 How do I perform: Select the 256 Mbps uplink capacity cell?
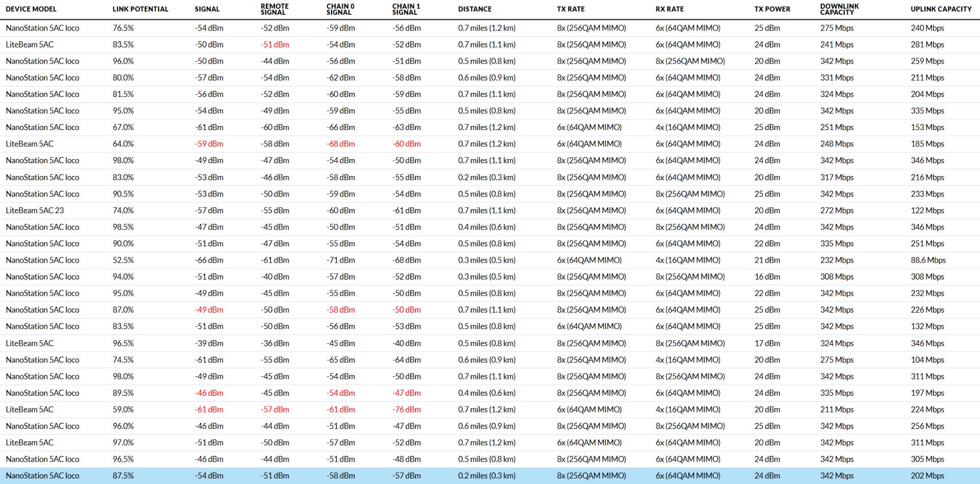point(927,426)
